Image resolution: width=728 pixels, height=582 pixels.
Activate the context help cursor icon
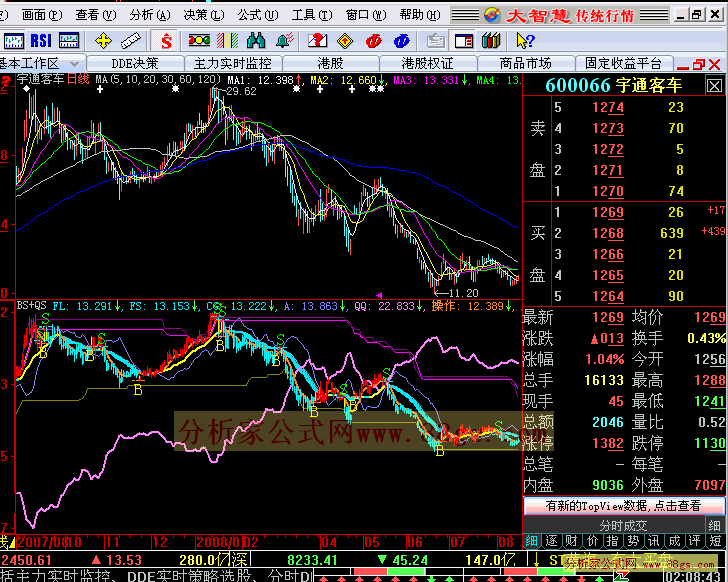pyautogui.click(x=526, y=41)
